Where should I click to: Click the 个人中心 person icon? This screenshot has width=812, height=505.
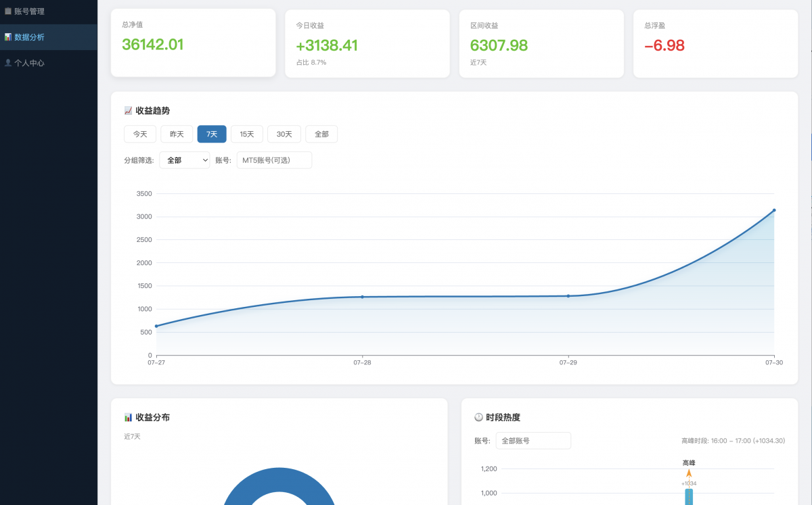8,63
